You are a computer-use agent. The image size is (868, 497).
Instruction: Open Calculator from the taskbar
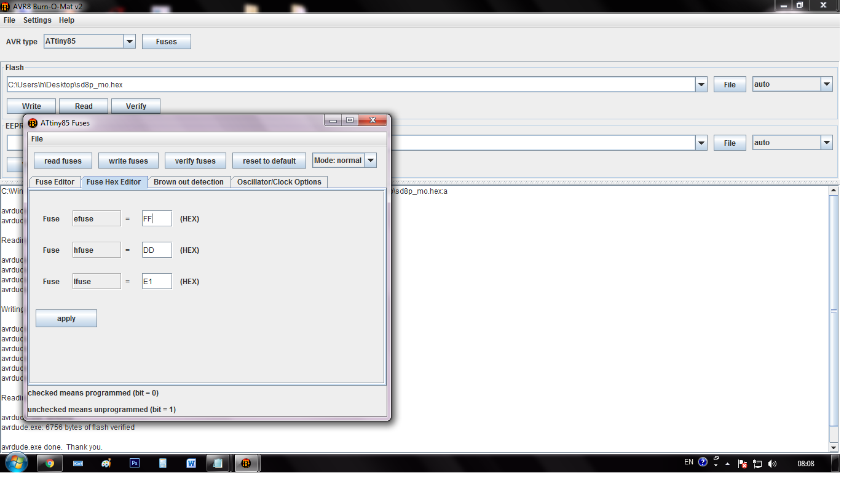[163, 463]
